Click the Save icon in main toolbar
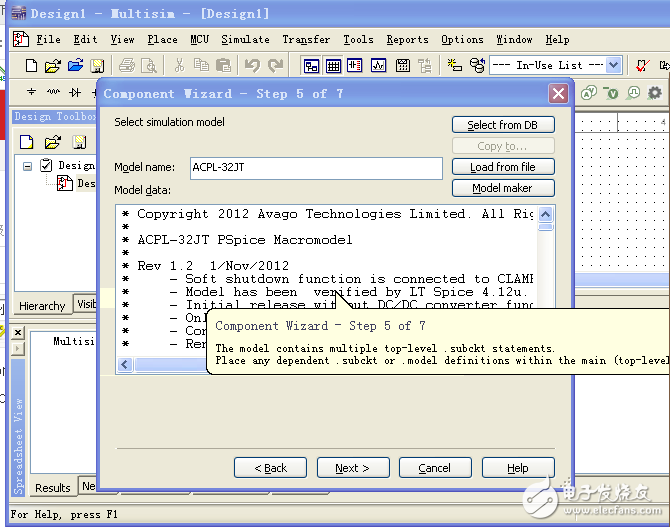 97,65
